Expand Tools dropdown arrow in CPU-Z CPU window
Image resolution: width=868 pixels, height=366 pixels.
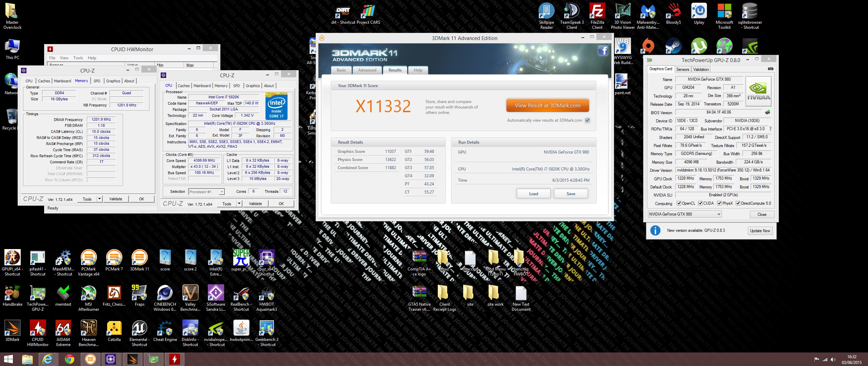coord(239,204)
